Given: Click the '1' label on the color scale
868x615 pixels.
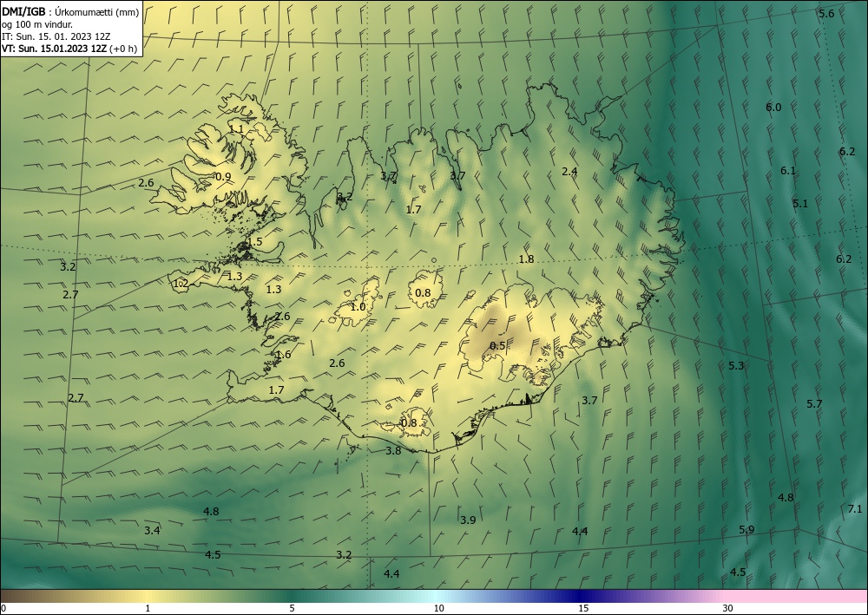Looking at the screenshot, I should point(148,608).
